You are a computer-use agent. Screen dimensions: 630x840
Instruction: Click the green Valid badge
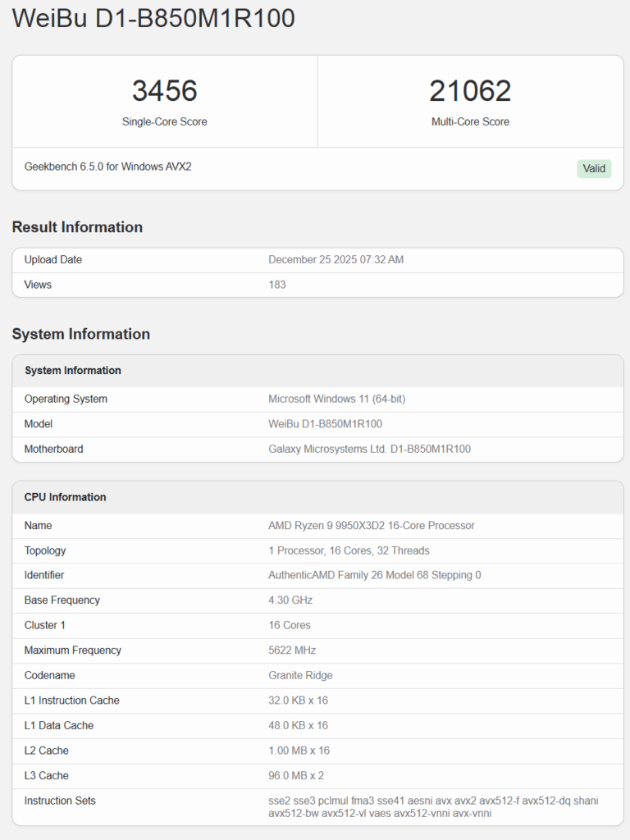(594, 169)
